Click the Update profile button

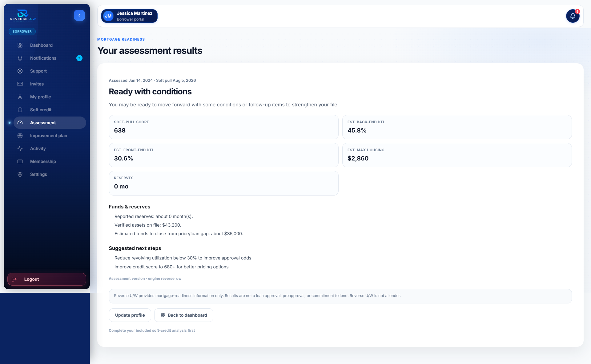pos(130,315)
